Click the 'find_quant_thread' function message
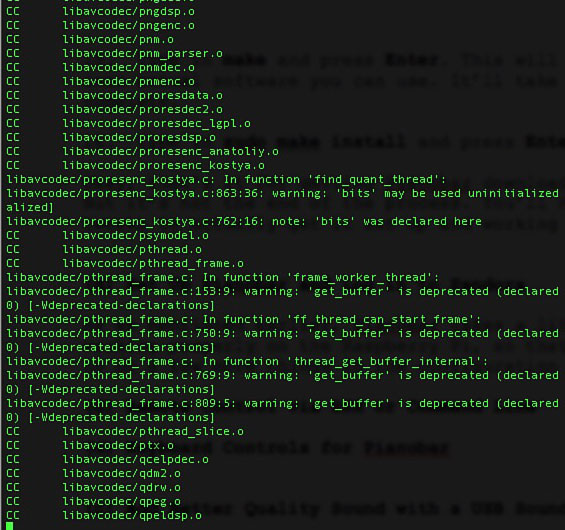Image resolution: width=565 pixels, height=530 pixels. tap(226, 179)
